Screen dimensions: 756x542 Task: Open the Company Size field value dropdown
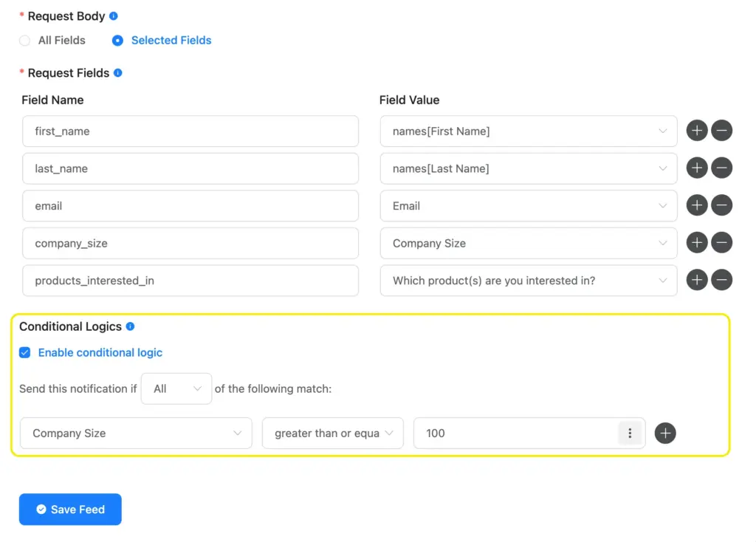point(529,243)
